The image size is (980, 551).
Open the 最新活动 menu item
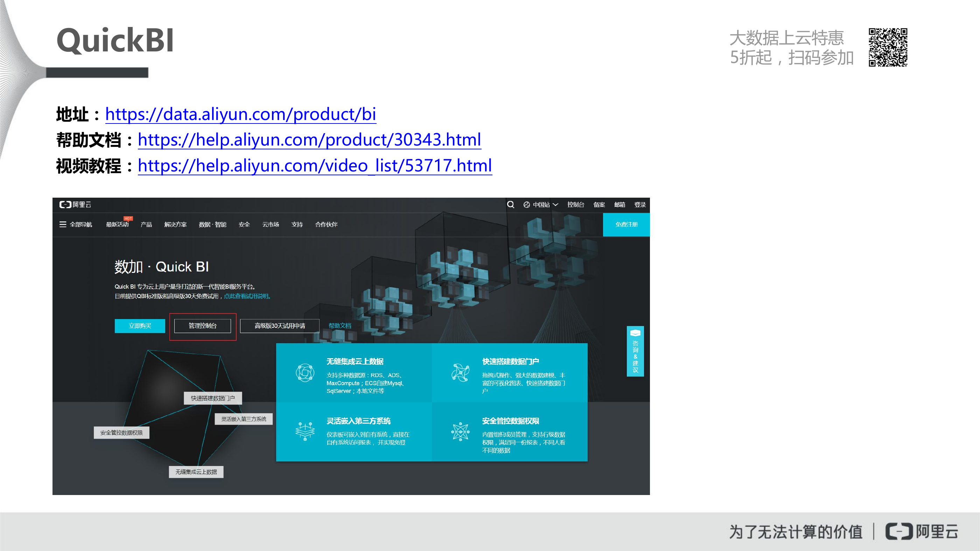point(117,224)
